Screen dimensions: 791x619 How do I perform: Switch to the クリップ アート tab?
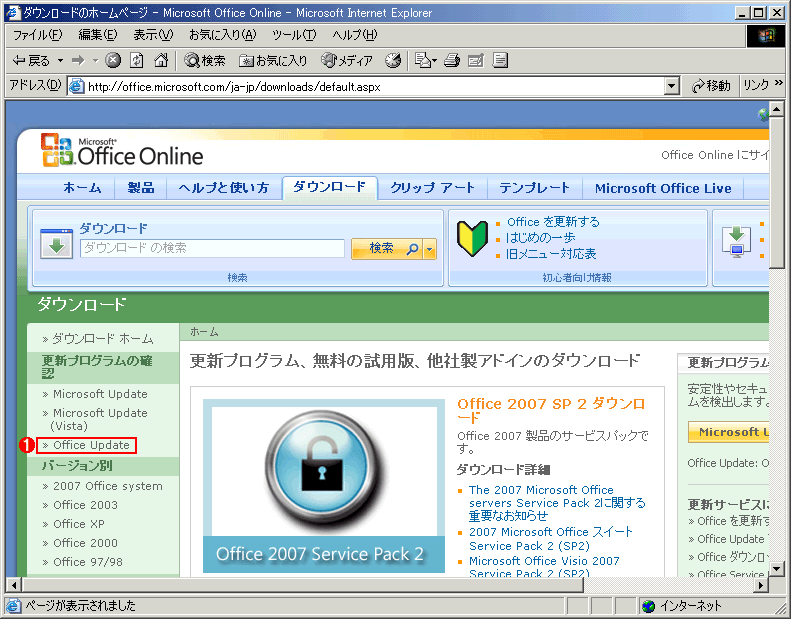point(432,188)
